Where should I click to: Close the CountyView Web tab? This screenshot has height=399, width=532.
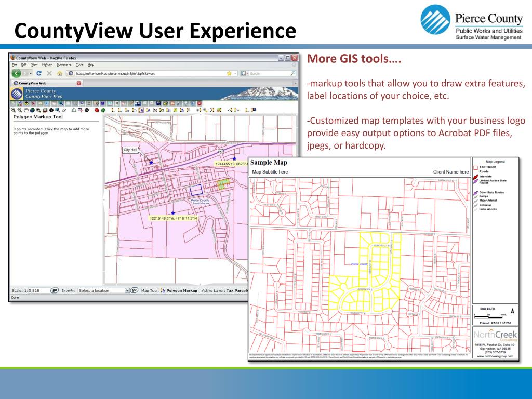79,83
